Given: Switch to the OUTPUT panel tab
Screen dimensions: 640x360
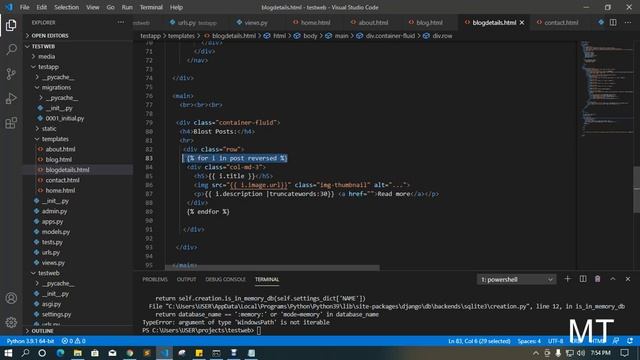Looking at the screenshot, I should point(186,280).
